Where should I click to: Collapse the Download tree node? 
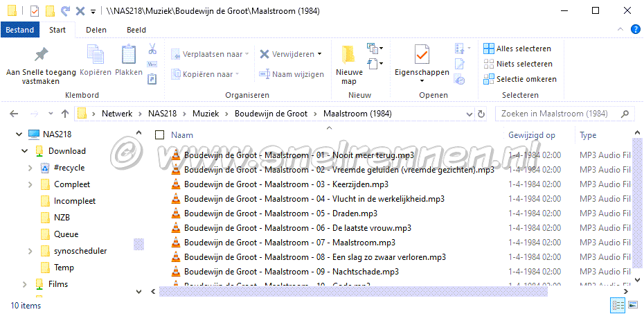click(x=25, y=151)
